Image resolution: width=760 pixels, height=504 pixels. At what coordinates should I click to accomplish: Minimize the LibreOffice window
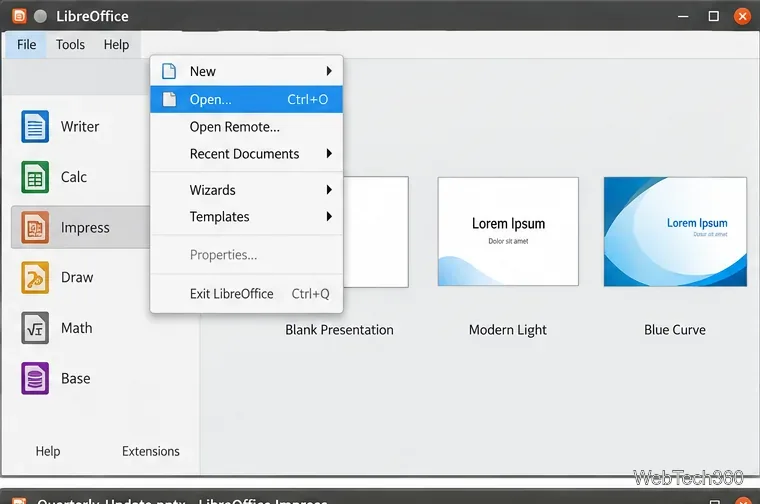683,16
